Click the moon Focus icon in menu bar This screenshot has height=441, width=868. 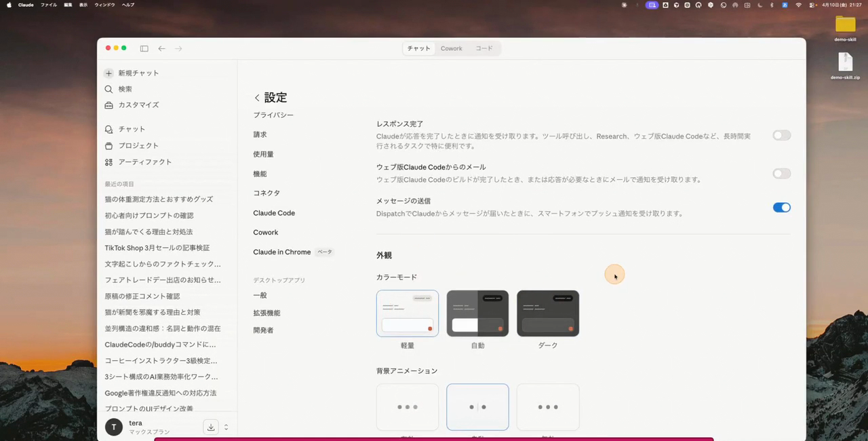(x=759, y=5)
